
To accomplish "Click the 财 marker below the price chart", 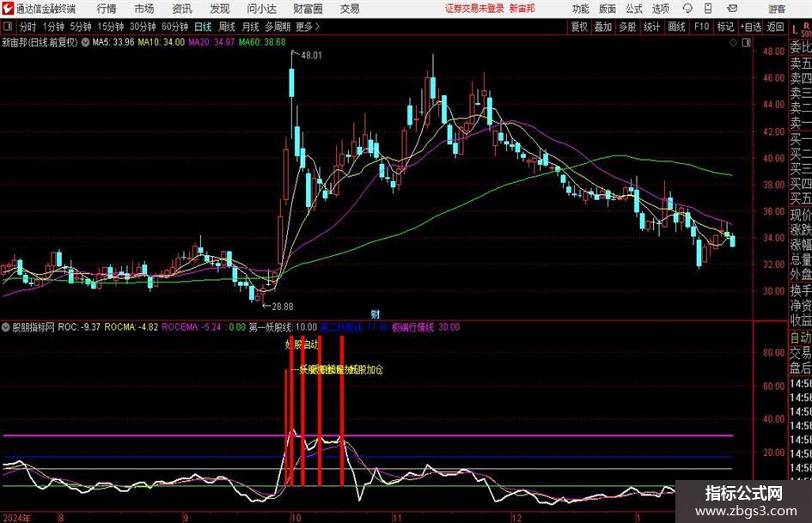I will point(375,313).
